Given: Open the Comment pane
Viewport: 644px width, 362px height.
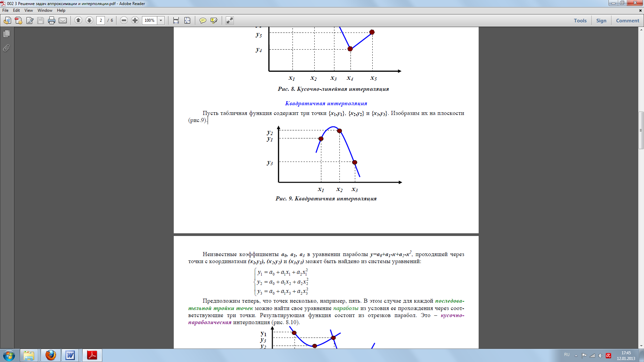Looking at the screenshot, I should coord(628,20).
